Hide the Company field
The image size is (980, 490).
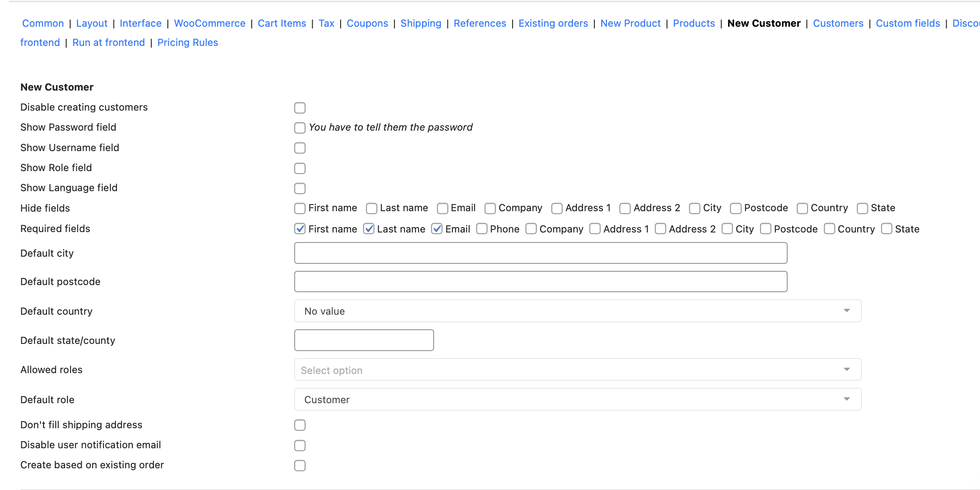pos(490,208)
